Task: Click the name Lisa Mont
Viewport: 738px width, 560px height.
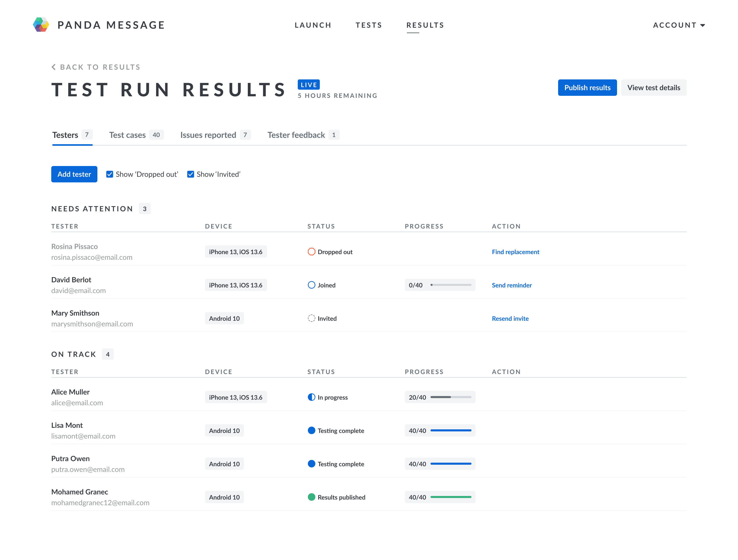Action: coord(67,425)
